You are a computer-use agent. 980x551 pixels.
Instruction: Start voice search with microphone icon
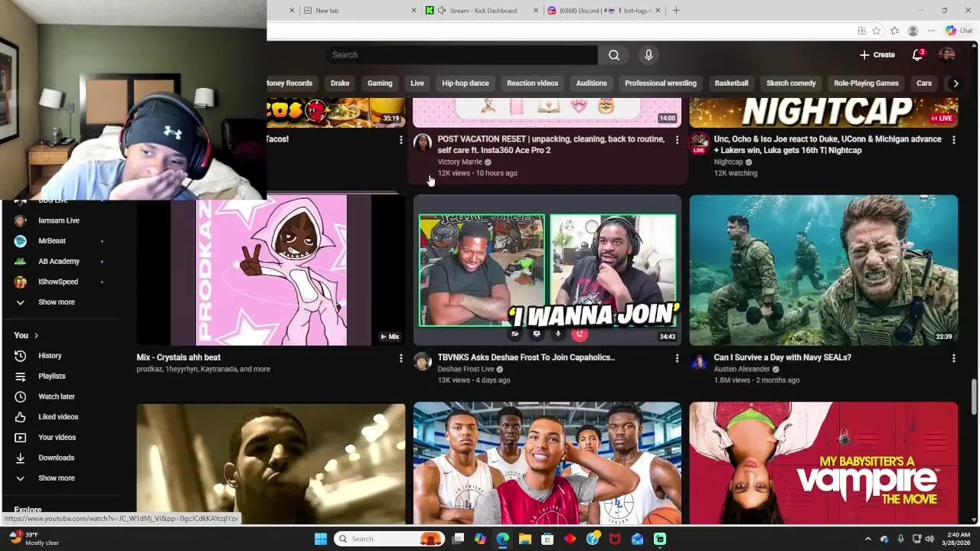pyautogui.click(x=648, y=55)
